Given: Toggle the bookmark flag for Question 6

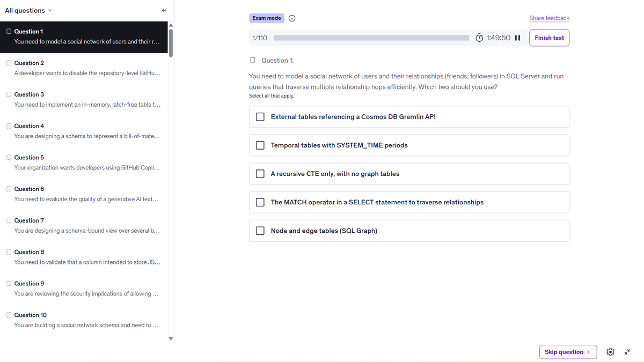Looking at the screenshot, I should (9, 189).
